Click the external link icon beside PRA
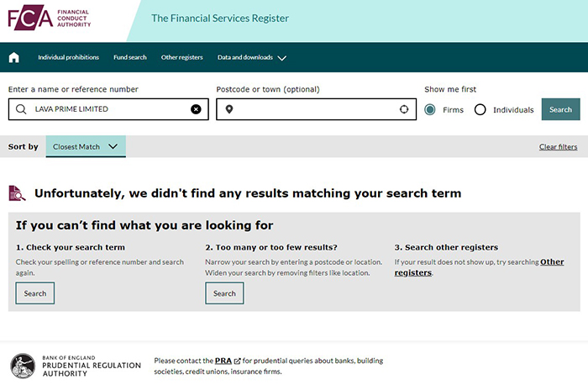Image resolution: width=588 pixels, height=390 pixels. click(238, 361)
